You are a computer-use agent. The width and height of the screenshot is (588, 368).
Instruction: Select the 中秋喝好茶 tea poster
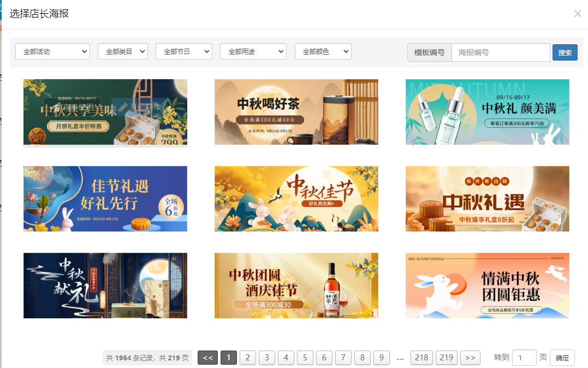296,112
